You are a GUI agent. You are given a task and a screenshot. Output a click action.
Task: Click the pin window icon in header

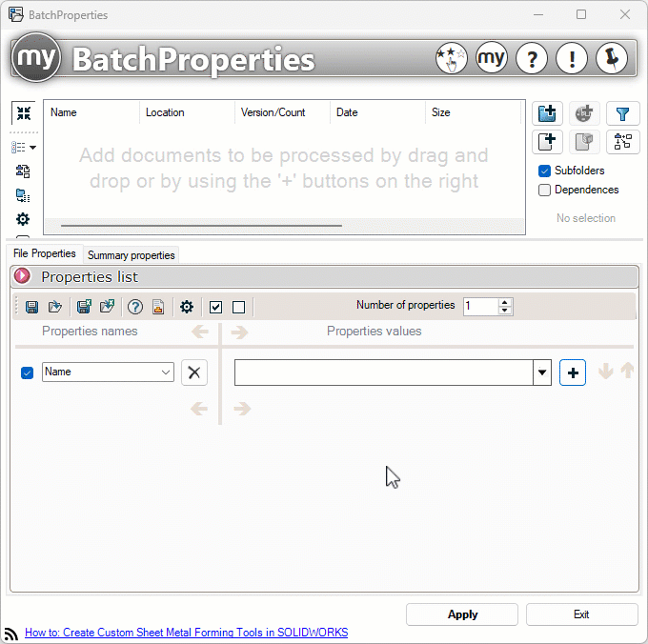[611, 58]
